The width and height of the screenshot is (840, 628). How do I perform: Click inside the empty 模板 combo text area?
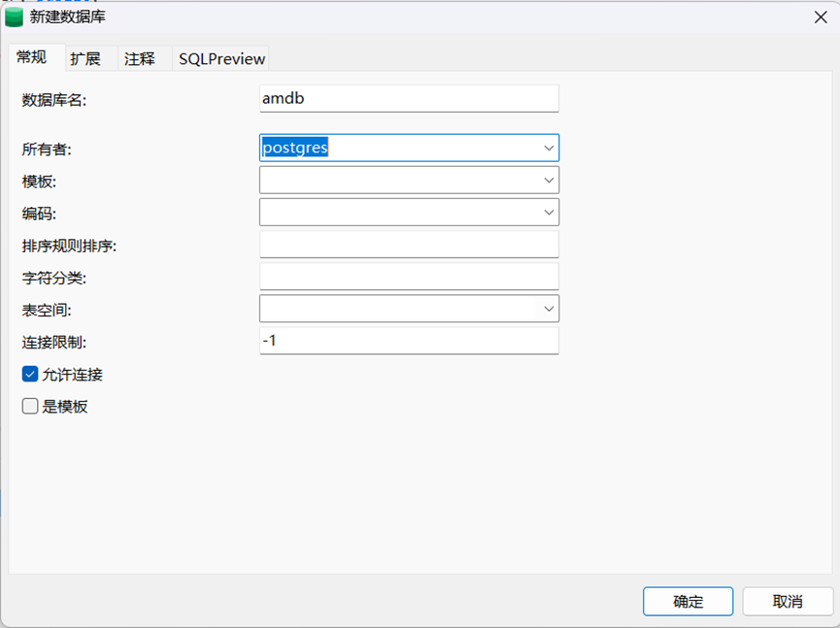click(398, 180)
